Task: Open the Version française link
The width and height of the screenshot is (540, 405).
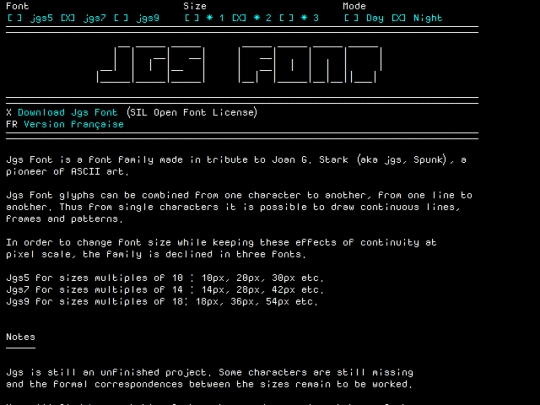Action: click(73, 124)
